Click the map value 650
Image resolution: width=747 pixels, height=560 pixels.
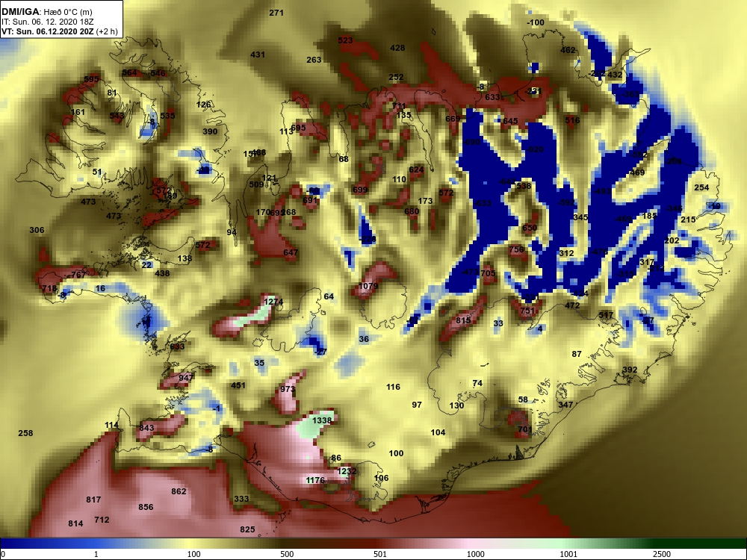(x=530, y=228)
